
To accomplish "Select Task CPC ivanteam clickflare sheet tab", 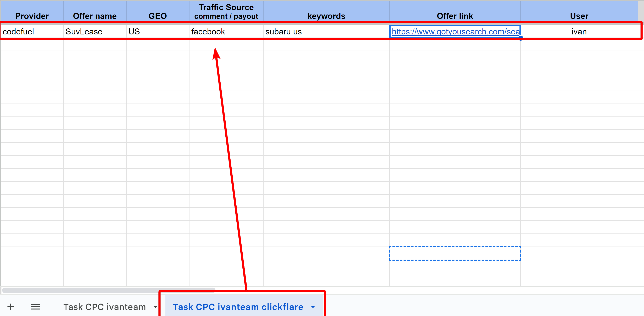I will click(238, 307).
